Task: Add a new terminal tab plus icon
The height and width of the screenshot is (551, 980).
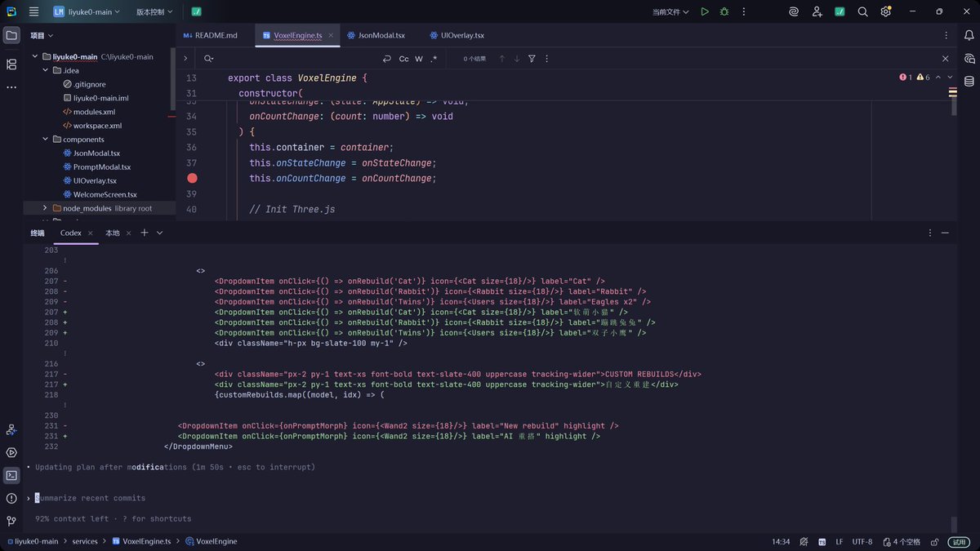Action: point(145,233)
